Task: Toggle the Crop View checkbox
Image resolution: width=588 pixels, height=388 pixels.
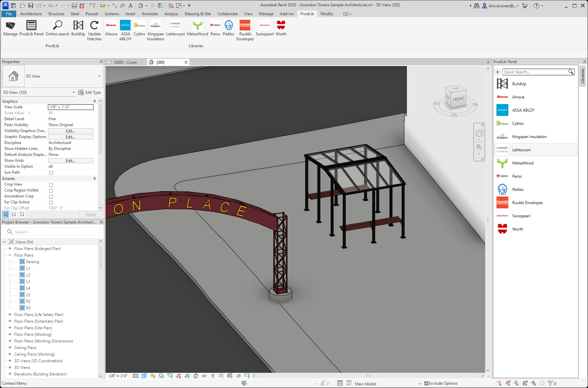Action: 51,185
